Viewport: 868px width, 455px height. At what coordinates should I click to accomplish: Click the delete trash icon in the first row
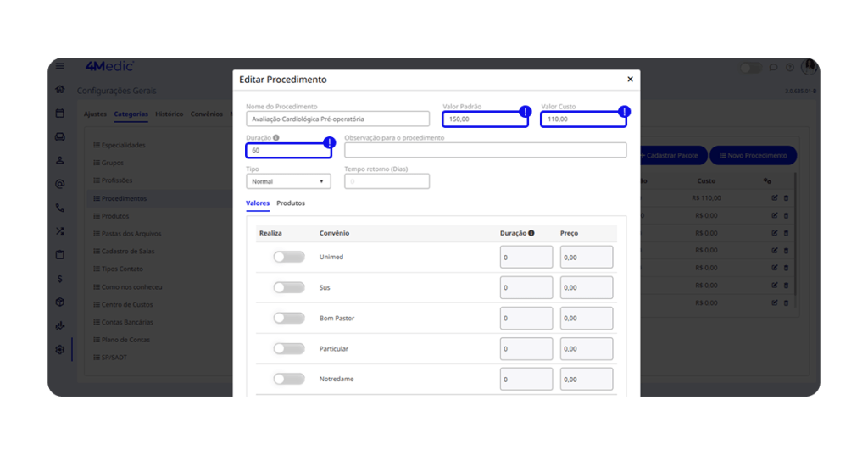click(x=786, y=198)
